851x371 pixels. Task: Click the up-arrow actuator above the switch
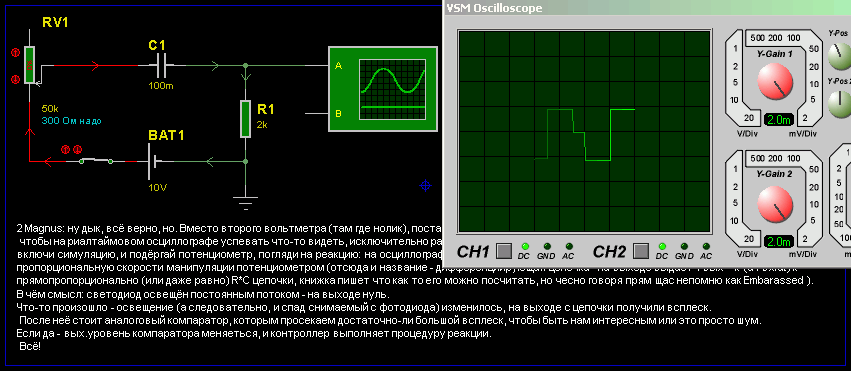pyautogui.click(x=65, y=149)
